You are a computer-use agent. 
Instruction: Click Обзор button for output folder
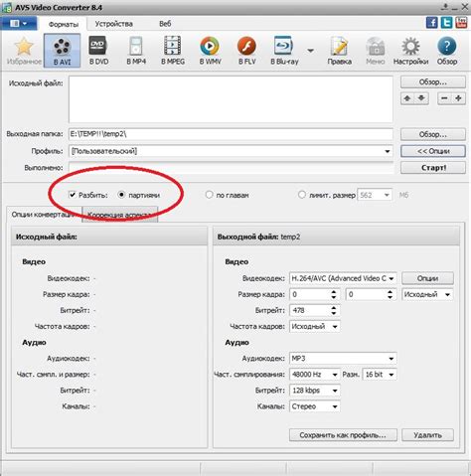[x=433, y=134]
